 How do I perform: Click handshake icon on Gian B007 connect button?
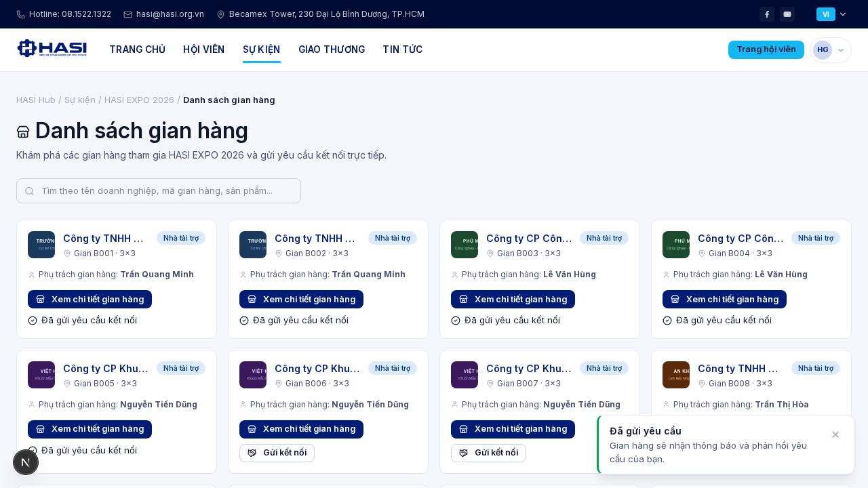[464, 453]
